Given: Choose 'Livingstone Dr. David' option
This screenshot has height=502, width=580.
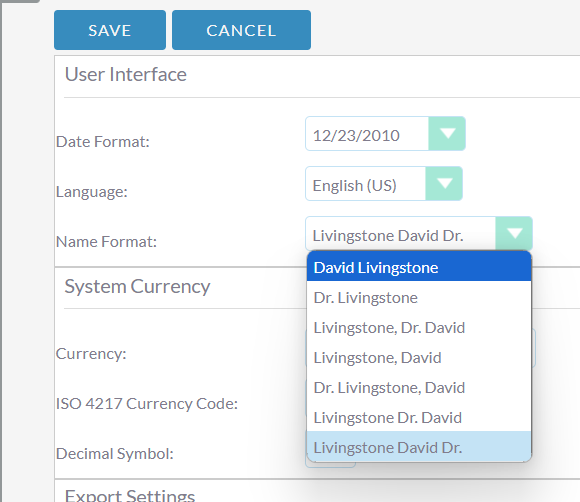Looking at the screenshot, I should click(x=419, y=418).
